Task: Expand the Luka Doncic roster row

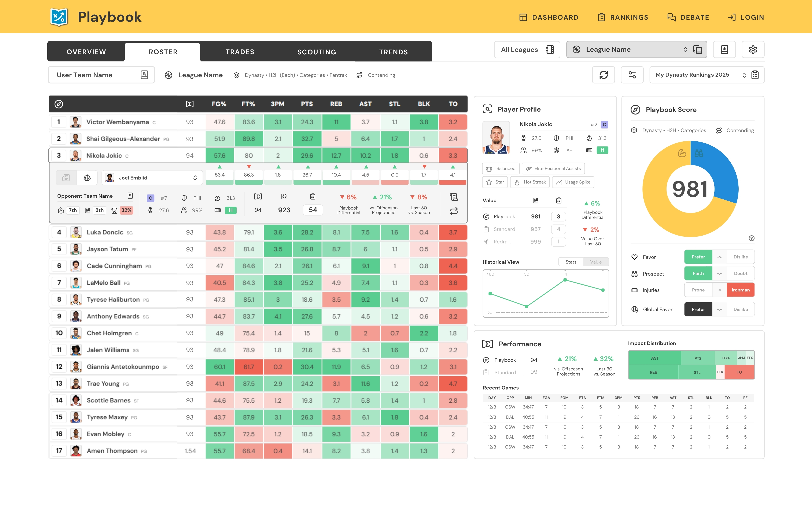Action: (x=258, y=232)
